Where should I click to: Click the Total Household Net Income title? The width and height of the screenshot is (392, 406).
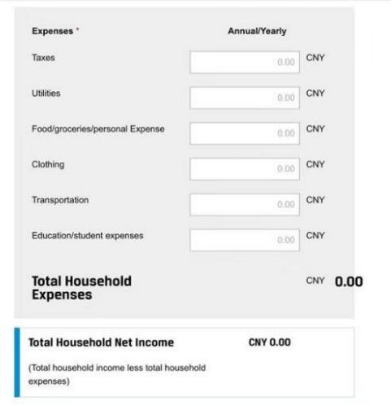pyautogui.click(x=101, y=342)
